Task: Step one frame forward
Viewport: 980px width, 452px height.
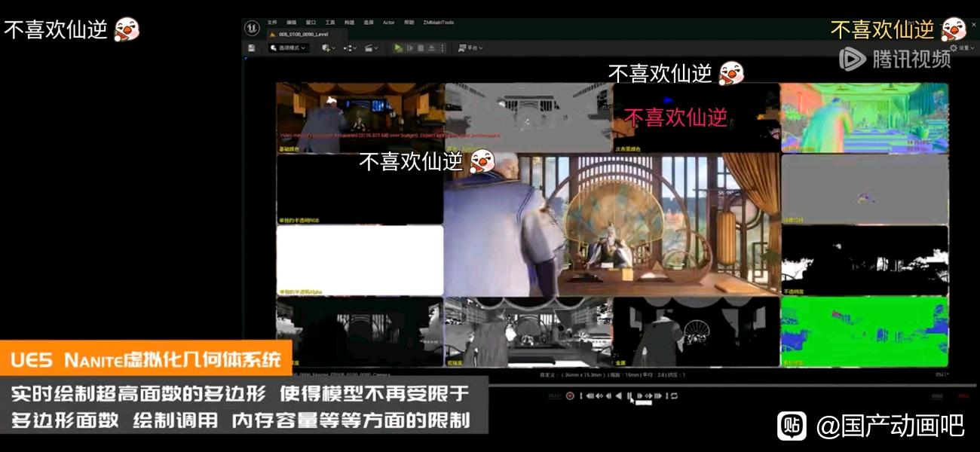Action: [x=639, y=395]
